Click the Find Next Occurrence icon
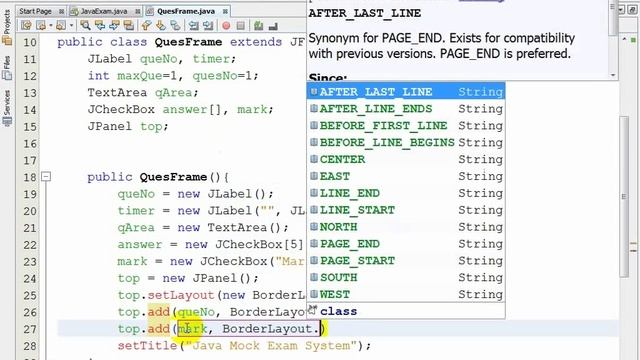 [x=114, y=26]
